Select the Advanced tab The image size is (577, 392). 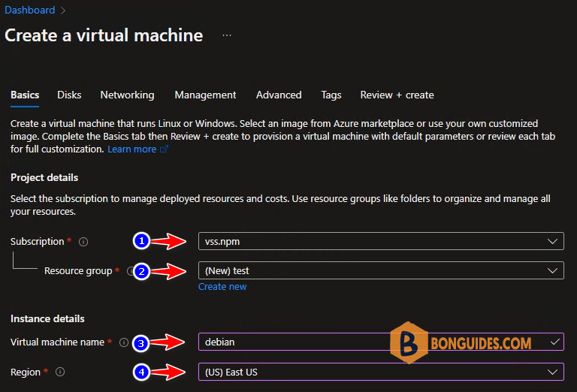(x=279, y=95)
